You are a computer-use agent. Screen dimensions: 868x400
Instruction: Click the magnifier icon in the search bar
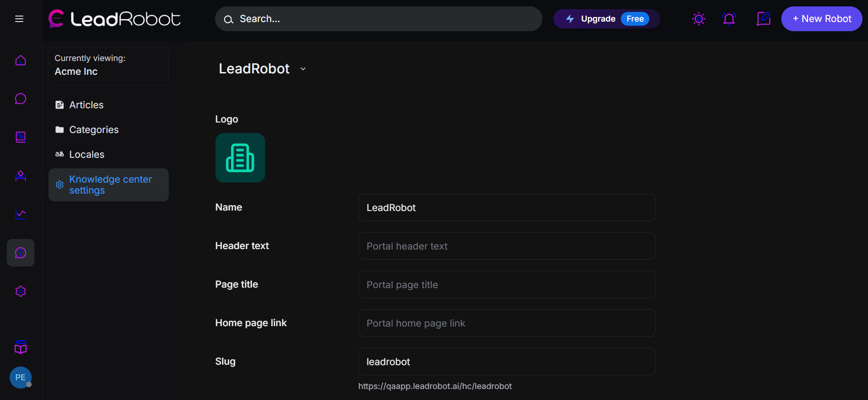[228, 19]
